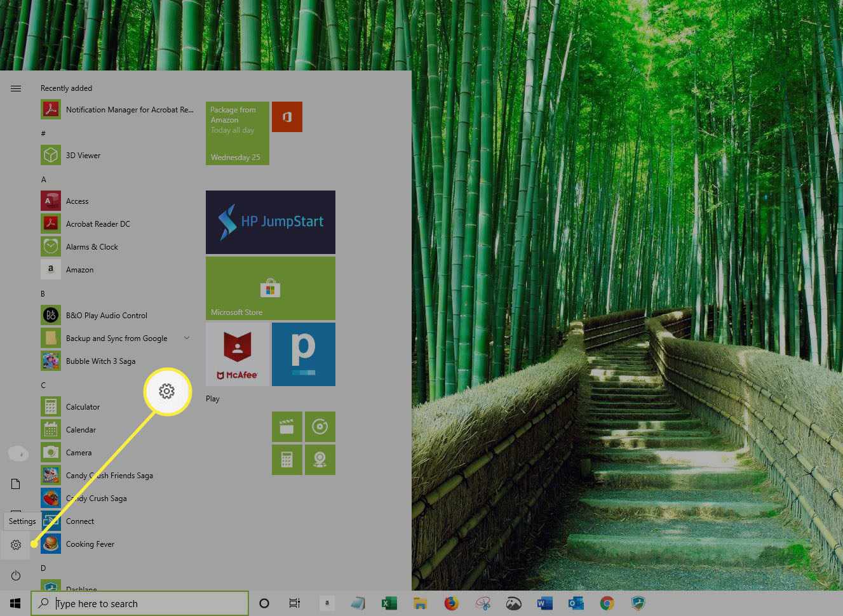Open the Microsoft Store tile
The height and width of the screenshot is (616, 843).
pos(271,288)
